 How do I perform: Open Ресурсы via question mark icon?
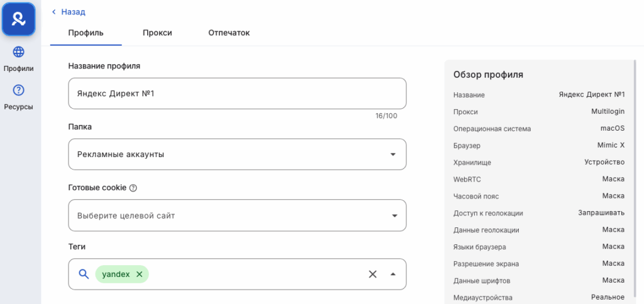(x=18, y=90)
